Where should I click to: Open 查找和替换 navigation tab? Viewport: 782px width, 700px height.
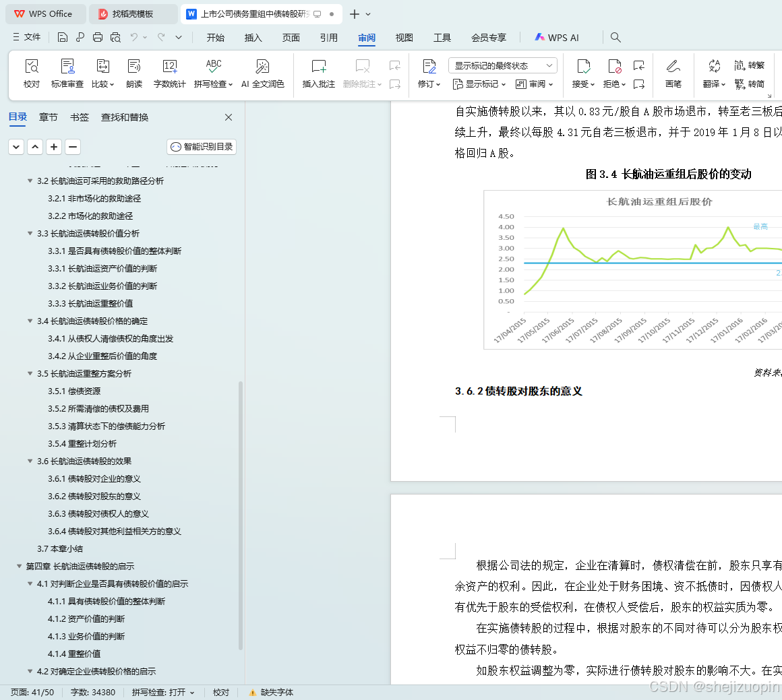(x=125, y=117)
